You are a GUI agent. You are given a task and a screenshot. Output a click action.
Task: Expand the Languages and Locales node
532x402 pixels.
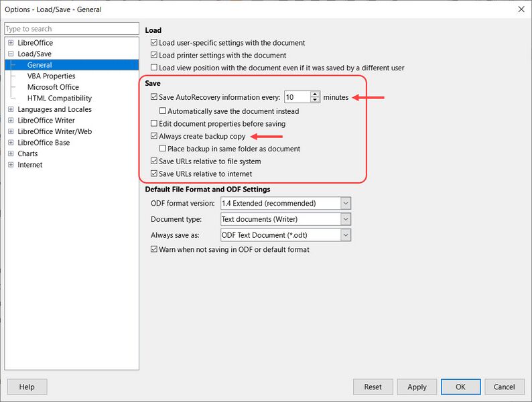tap(11, 109)
